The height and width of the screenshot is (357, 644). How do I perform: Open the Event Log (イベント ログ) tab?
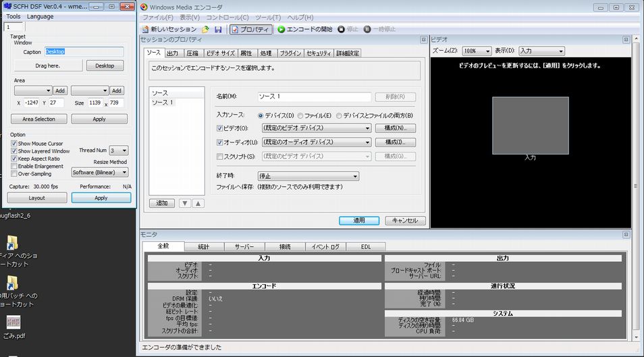(x=325, y=247)
